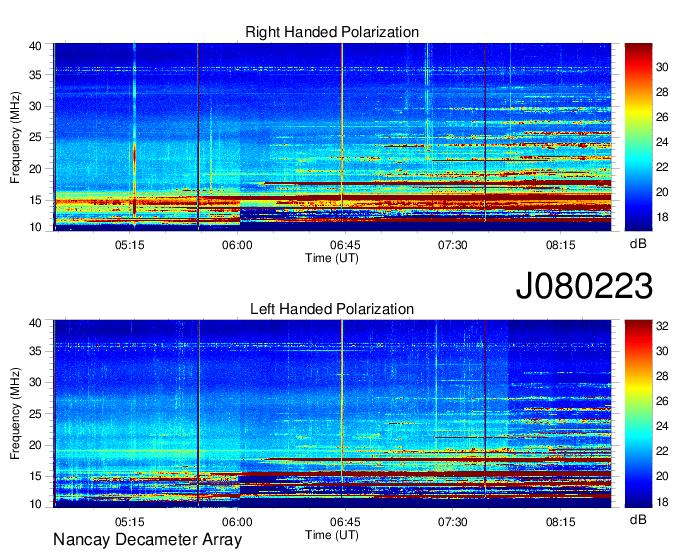Click the 07:30 tick label on the bottom plot

(x=452, y=522)
